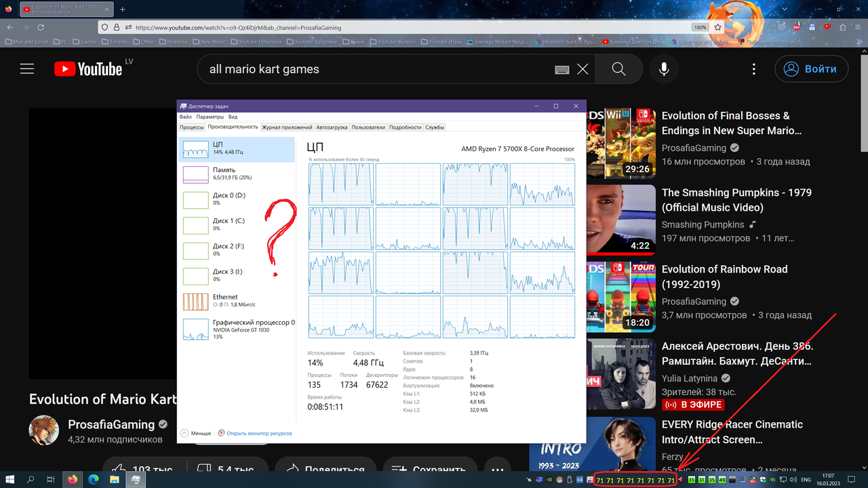Bookmark this page with the star
Viewport: 868px width, 488px height.
point(717,27)
